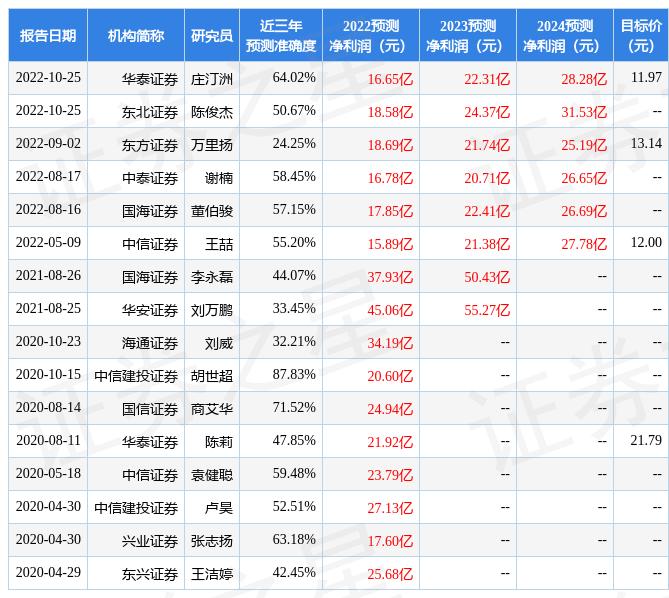This screenshot has height=598, width=669.
Task: Click target price 21.79
Action: pyautogui.click(x=646, y=440)
